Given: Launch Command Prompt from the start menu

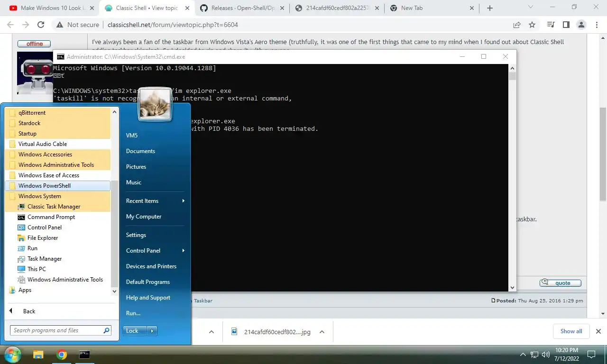Looking at the screenshot, I should coord(51,217).
